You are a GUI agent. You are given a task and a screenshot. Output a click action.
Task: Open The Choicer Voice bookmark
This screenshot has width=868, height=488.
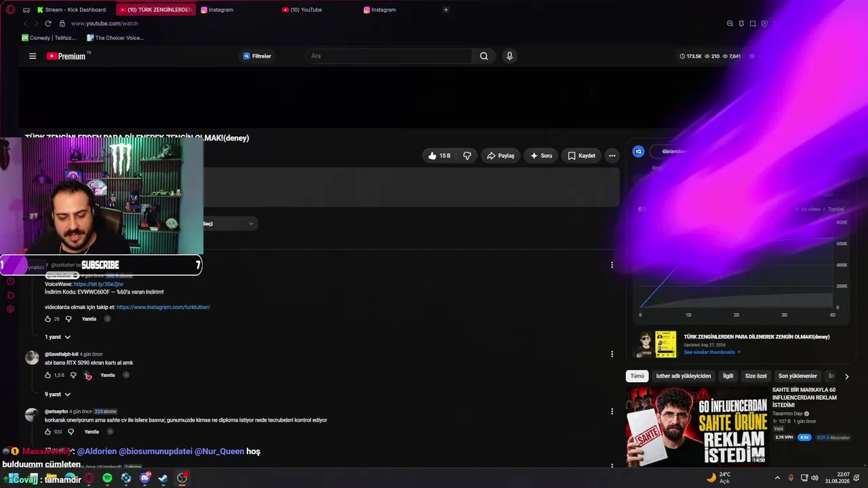click(115, 38)
